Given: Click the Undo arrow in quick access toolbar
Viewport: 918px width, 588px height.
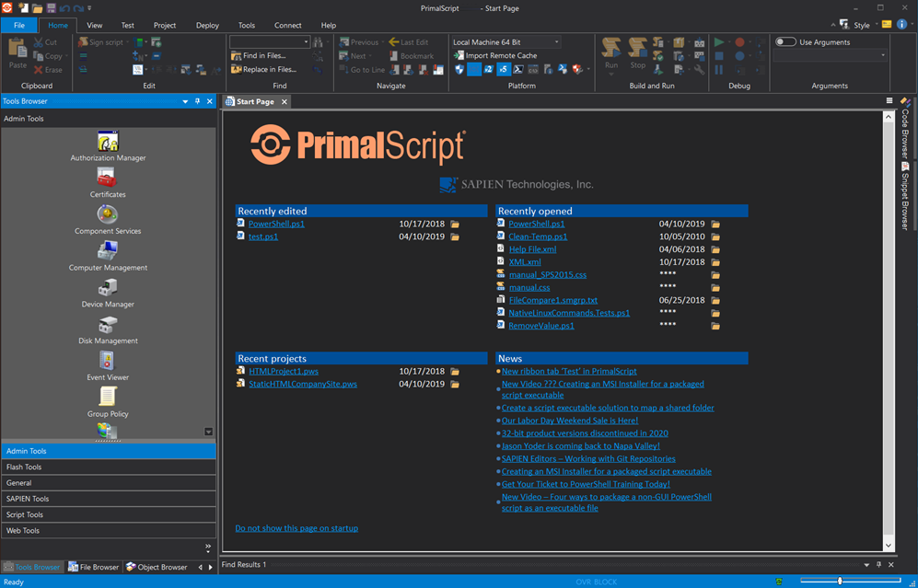Looking at the screenshot, I should point(64,8).
